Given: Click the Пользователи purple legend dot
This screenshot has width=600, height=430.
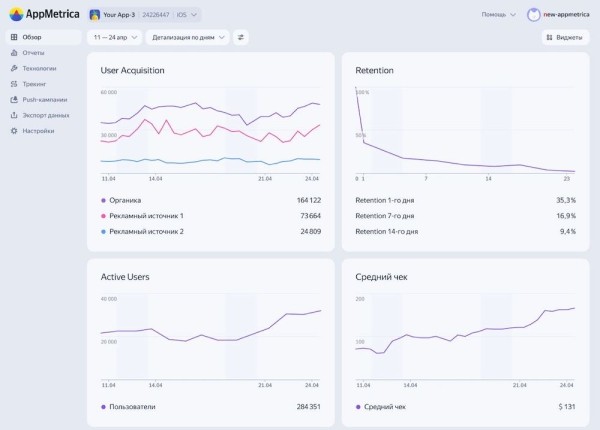Looking at the screenshot, I should click(x=104, y=407).
